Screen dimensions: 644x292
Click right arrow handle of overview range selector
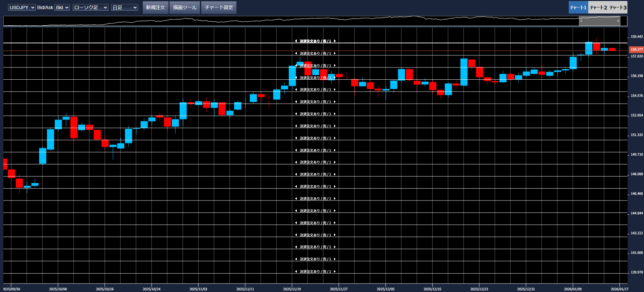pos(618,21)
